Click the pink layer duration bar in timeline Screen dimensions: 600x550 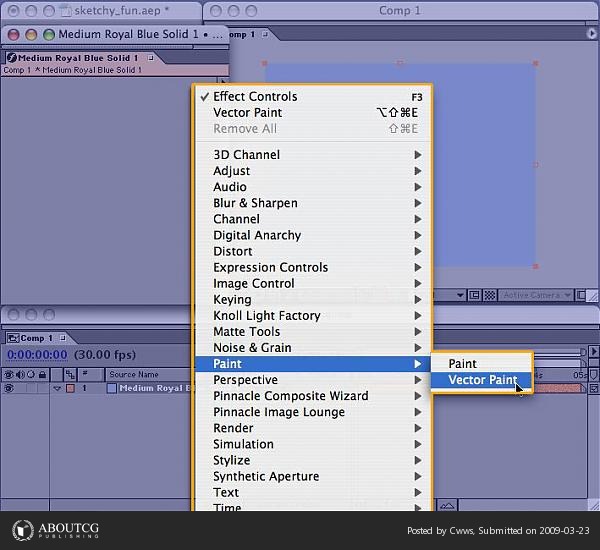(x=559, y=388)
